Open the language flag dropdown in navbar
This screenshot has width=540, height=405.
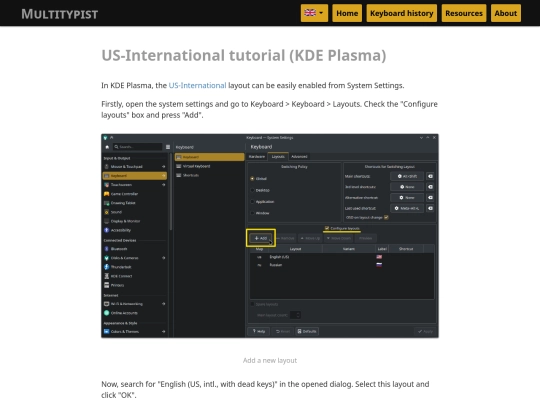pyautogui.click(x=314, y=13)
